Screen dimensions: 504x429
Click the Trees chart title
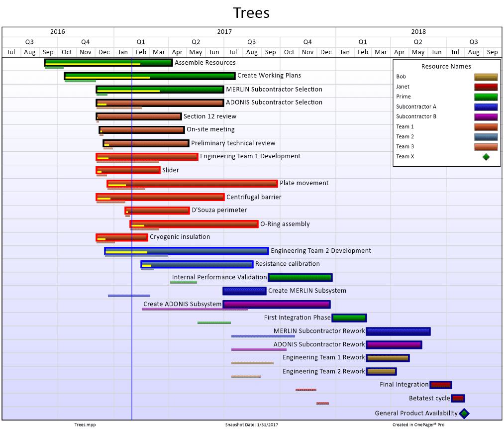252,12
